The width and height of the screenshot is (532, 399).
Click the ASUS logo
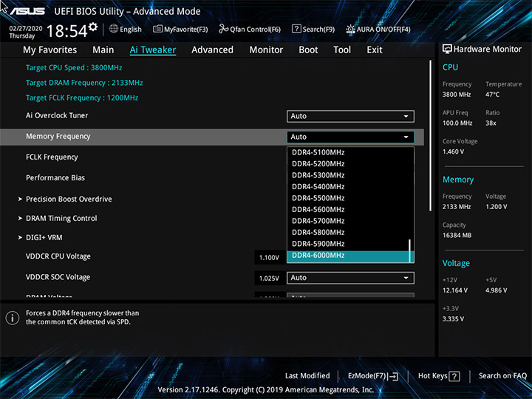pos(27,11)
